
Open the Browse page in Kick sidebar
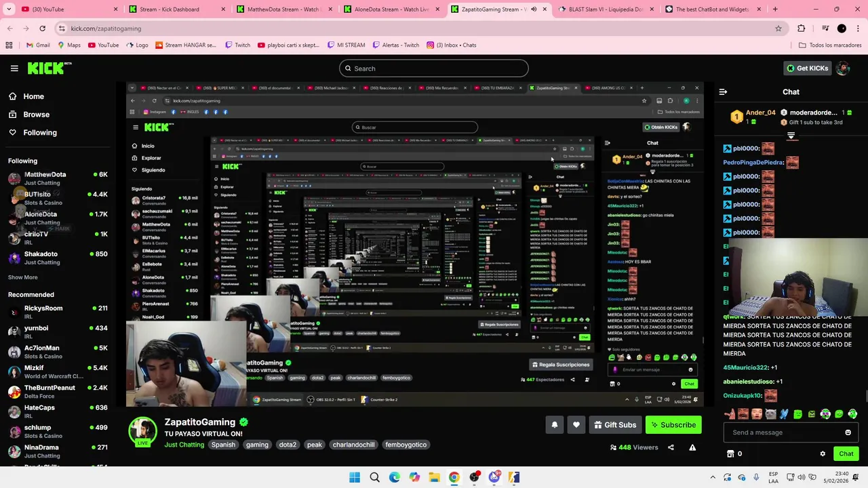pyautogui.click(x=28, y=115)
